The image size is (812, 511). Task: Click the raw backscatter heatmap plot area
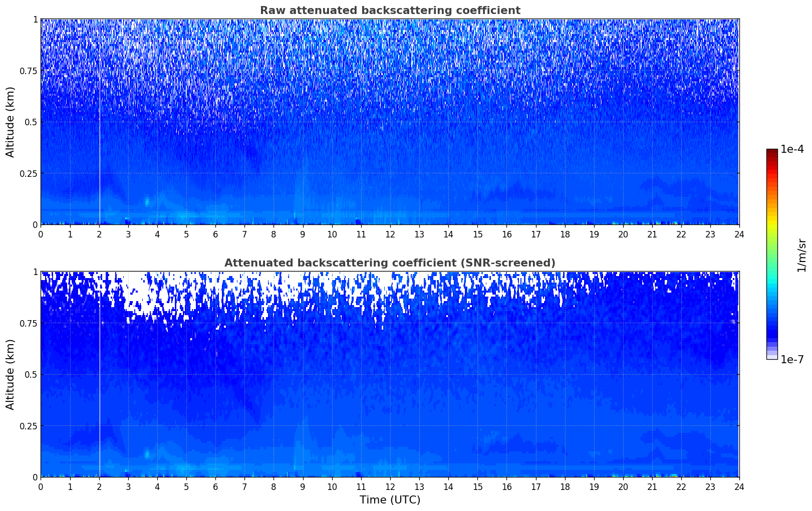point(390,122)
